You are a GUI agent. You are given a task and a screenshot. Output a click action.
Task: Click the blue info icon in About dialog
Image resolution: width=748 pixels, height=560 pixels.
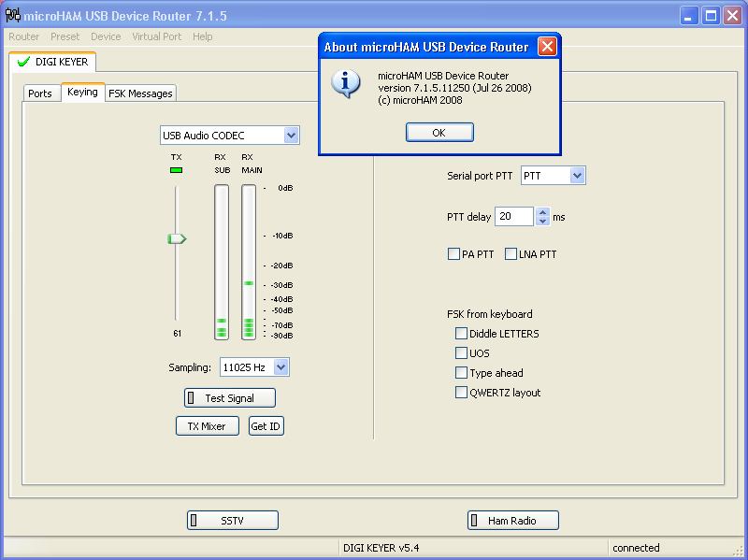(x=346, y=83)
